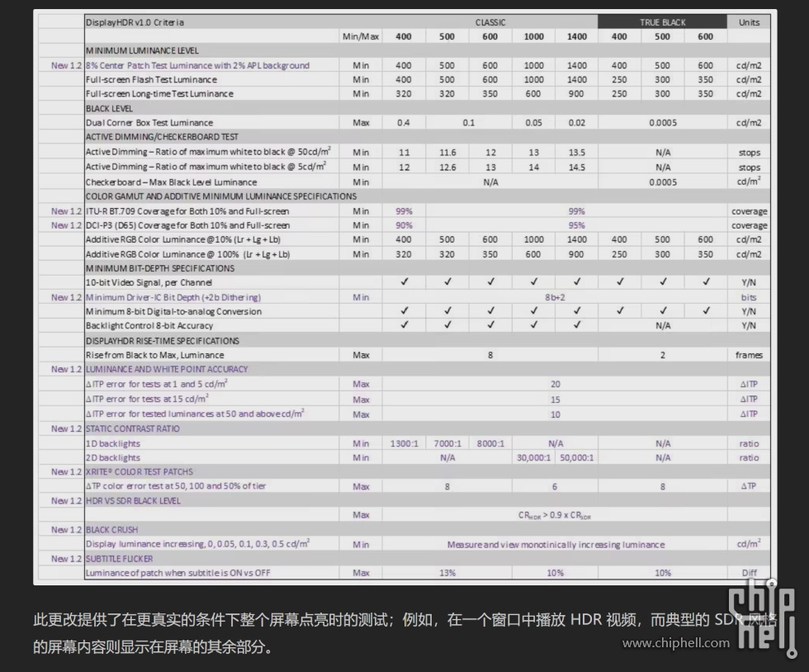
Task: Select 'DISPLAYHDR RISE-TIME SPECIFICATIONS' section heading
Action: coord(163,341)
